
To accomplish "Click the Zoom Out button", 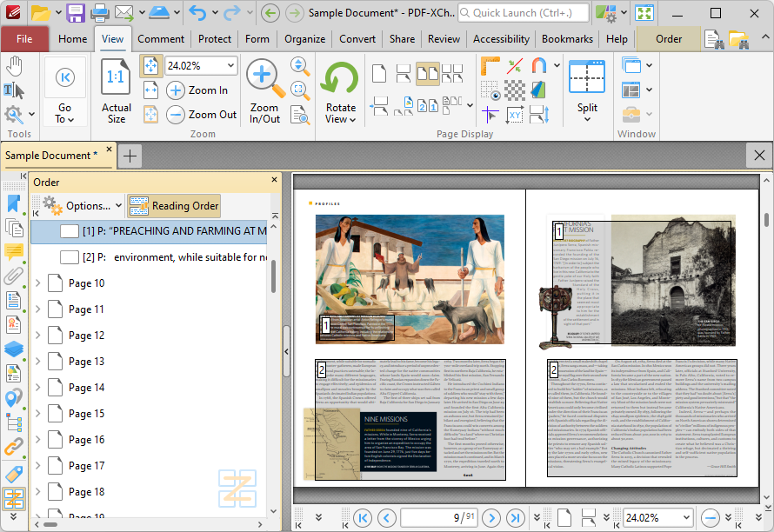I will coord(202,115).
